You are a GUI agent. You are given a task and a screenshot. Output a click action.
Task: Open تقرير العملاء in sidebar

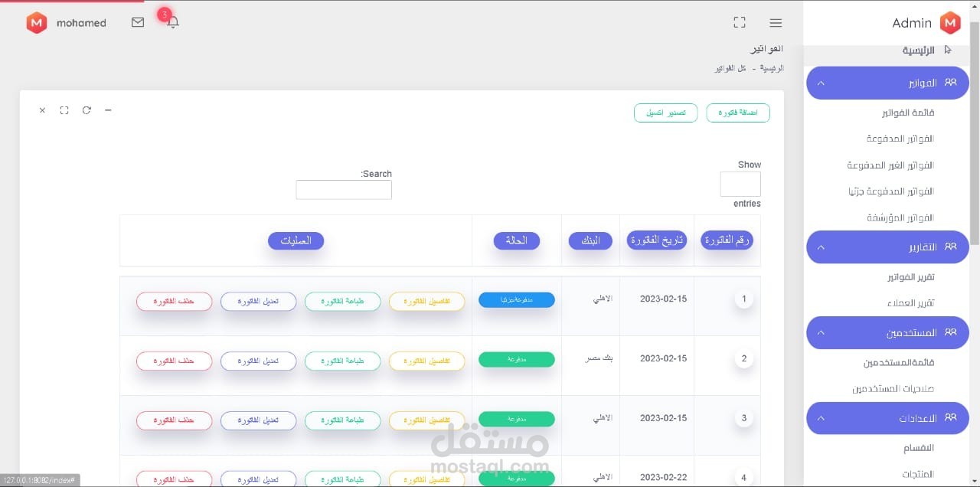(910, 303)
